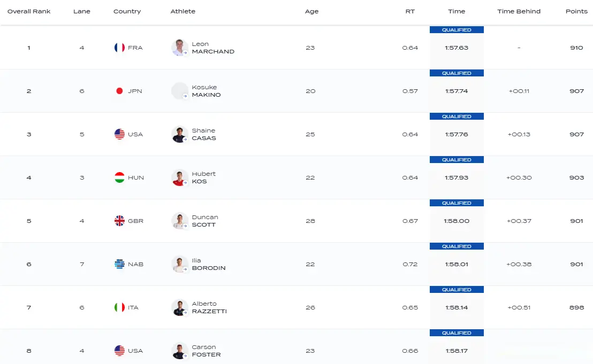
Task: Sort by Overall Rank column header
Action: tap(29, 11)
